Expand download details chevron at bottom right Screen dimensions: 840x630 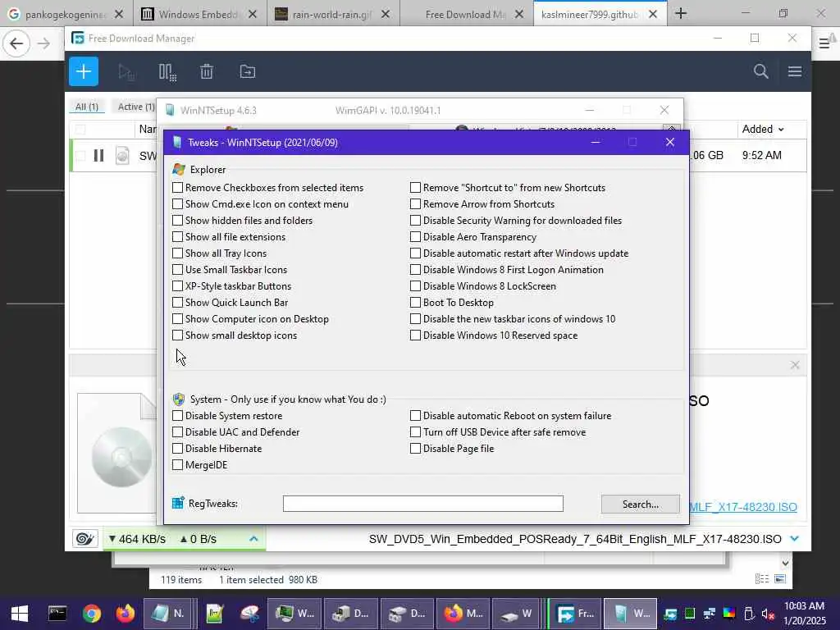[794, 538]
